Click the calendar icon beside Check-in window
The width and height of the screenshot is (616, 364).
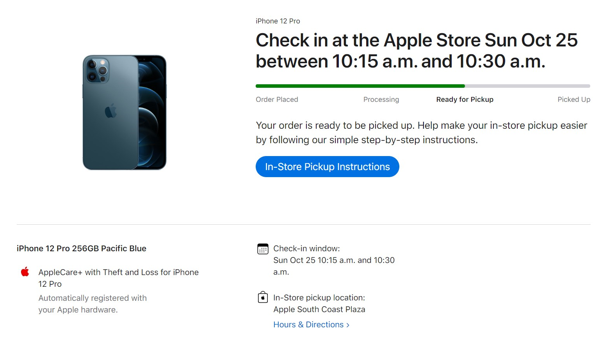[263, 249]
